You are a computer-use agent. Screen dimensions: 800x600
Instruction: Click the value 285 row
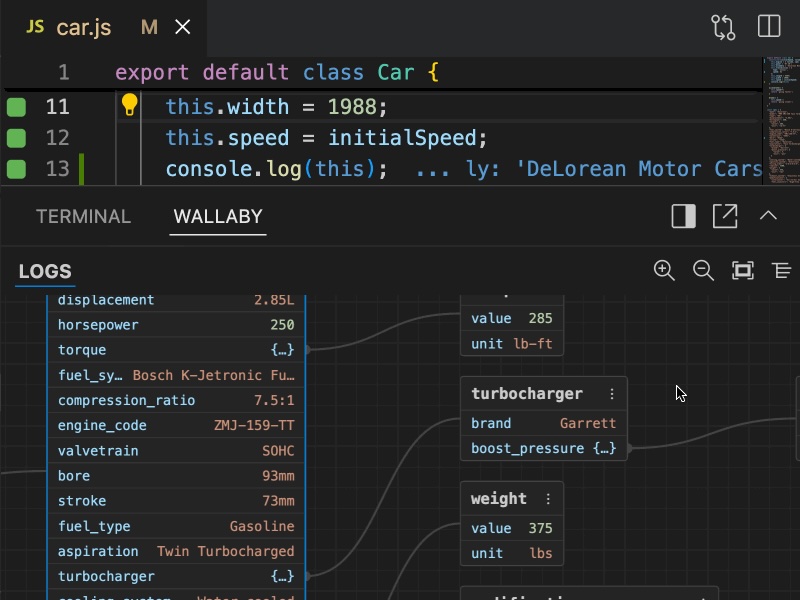tap(512, 318)
